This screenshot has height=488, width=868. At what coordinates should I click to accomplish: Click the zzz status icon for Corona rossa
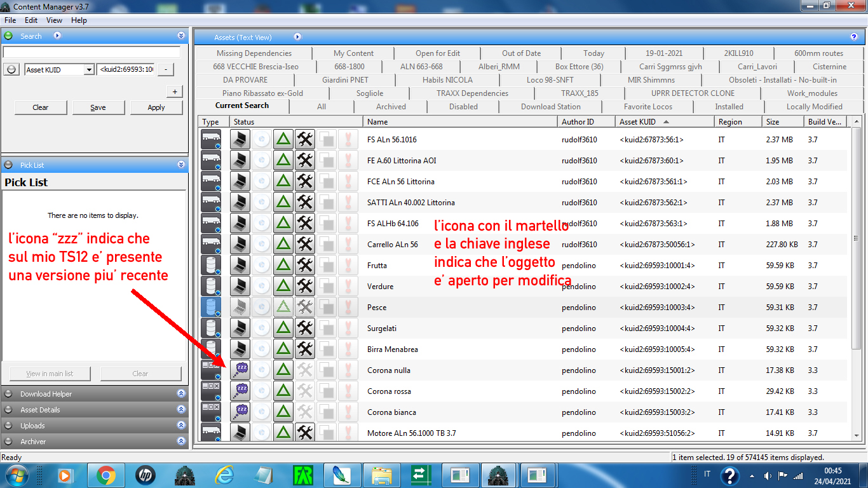[241, 391]
